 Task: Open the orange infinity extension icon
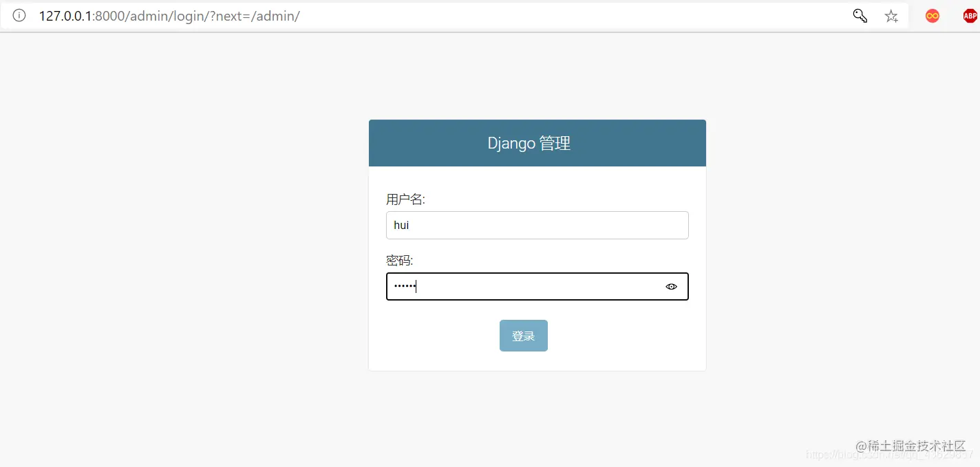(933, 16)
